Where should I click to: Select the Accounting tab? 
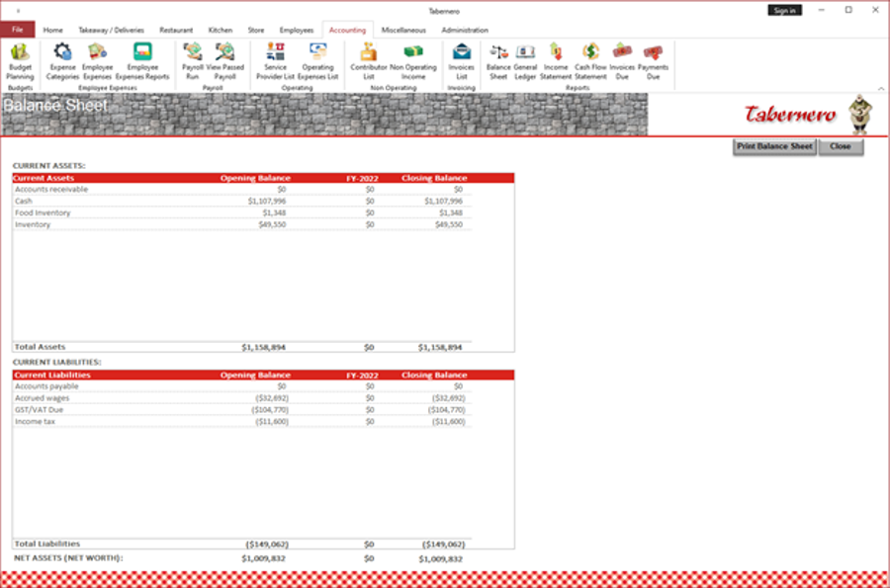point(347,30)
